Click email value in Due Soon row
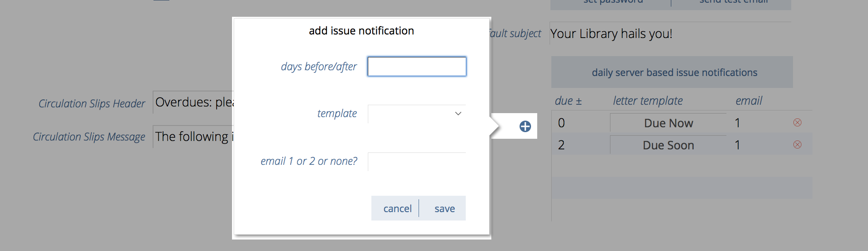The width and height of the screenshot is (868, 251). pos(737,145)
